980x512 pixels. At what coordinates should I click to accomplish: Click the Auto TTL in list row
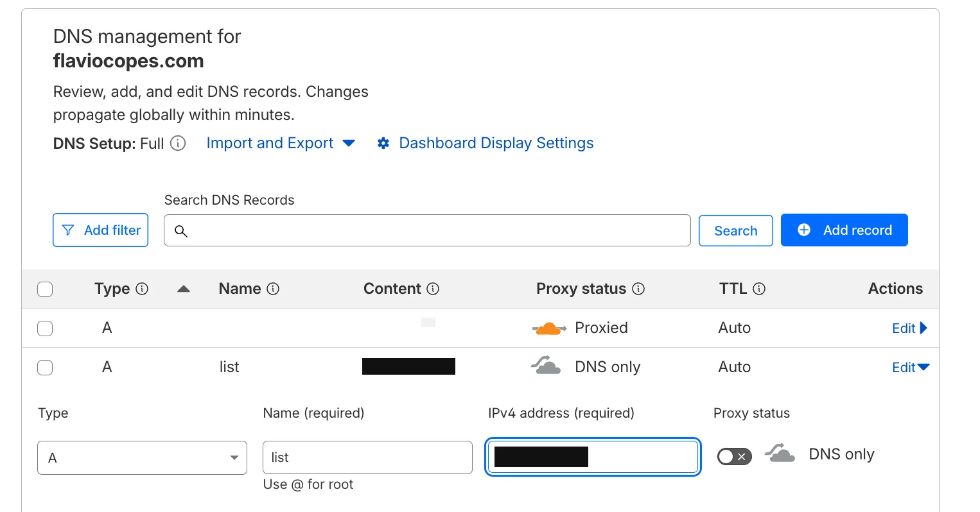pyautogui.click(x=735, y=367)
